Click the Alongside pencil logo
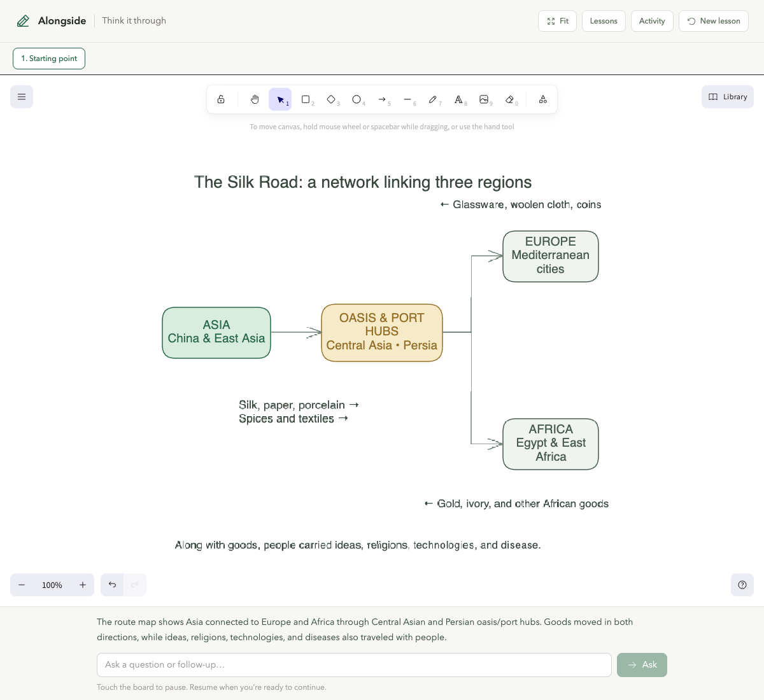Image resolution: width=764 pixels, height=700 pixels. pyautogui.click(x=23, y=21)
